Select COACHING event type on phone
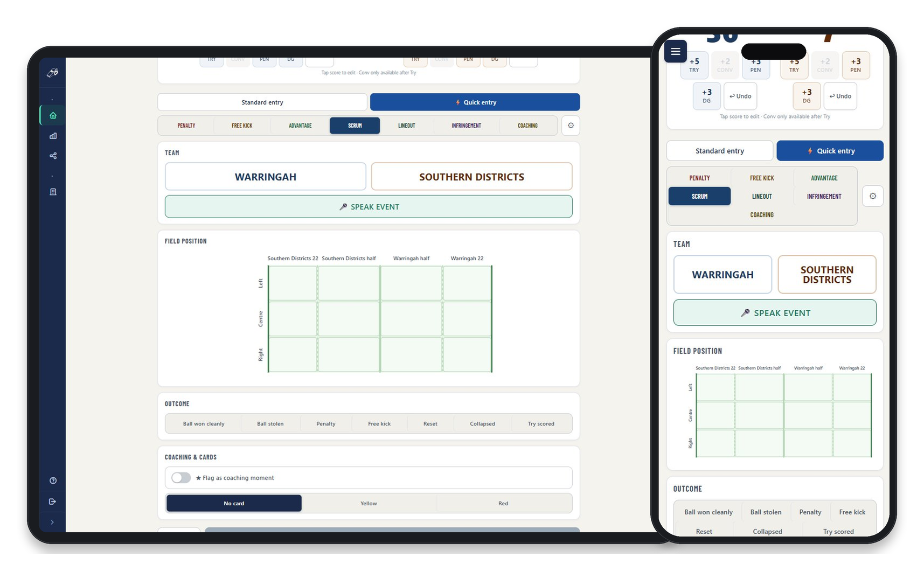The image size is (924, 571). coord(762,214)
